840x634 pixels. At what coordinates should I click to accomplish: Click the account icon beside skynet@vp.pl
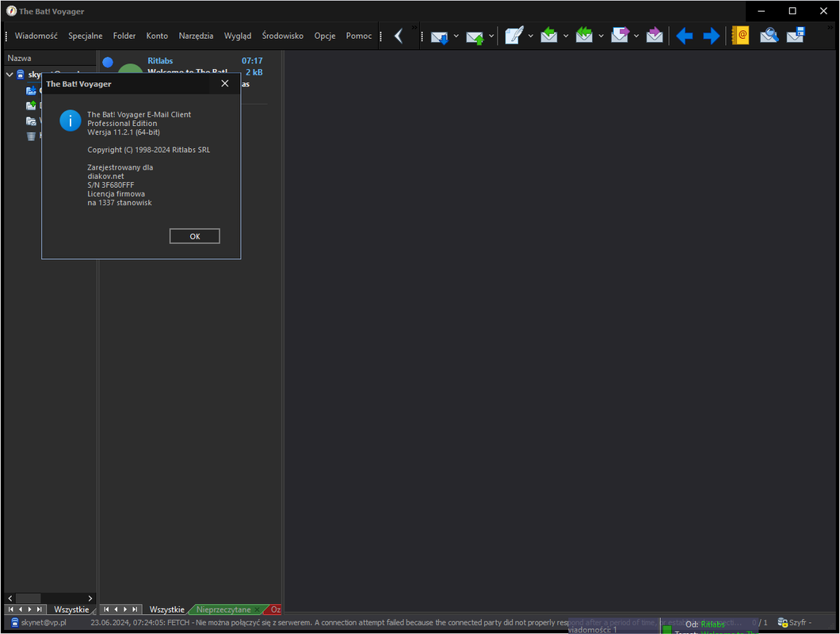pos(14,622)
